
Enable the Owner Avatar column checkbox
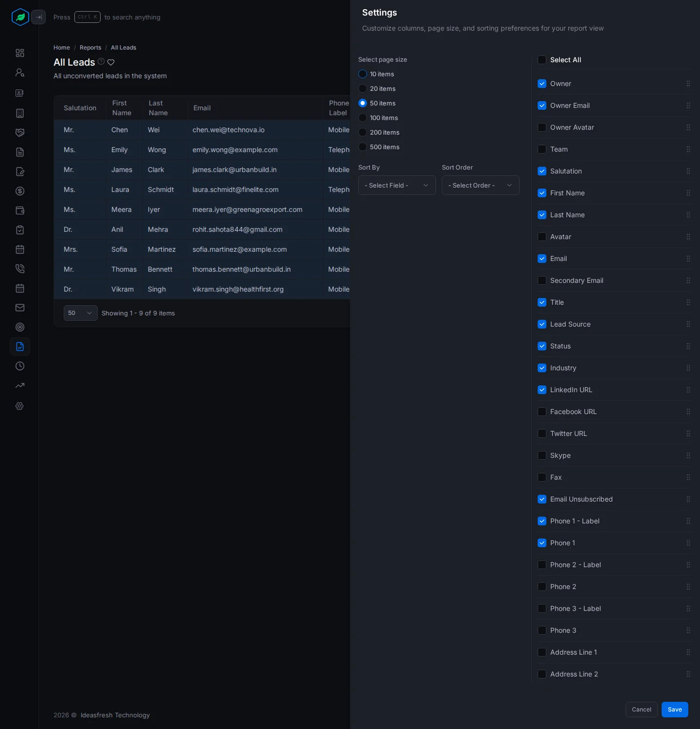pos(542,127)
